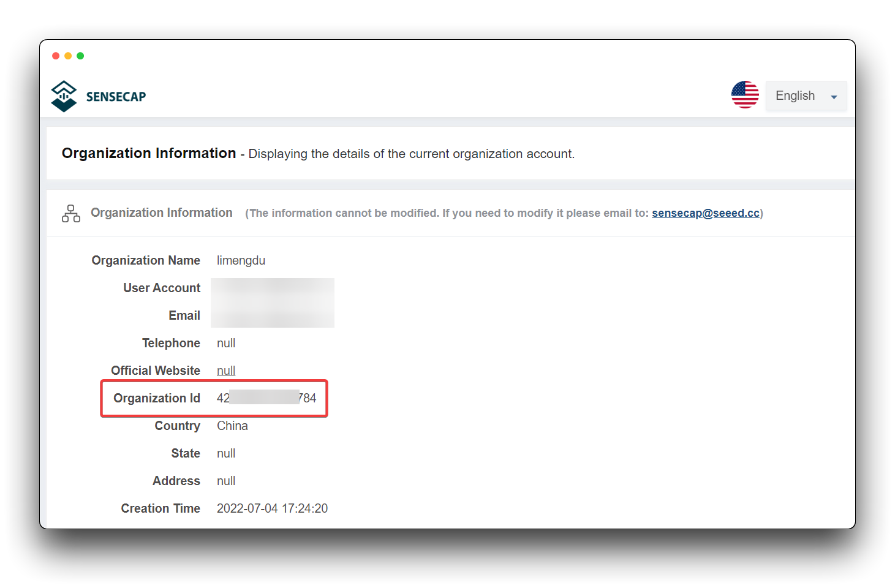Click the Official Website label
This screenshot has height=588, width=895.
pos(156,371)
